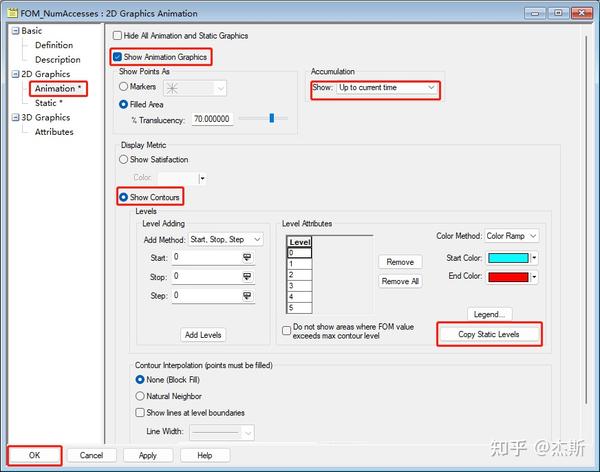Click the window title bar app icon
This screenshot has width=600, height=472.
[12, 13]
